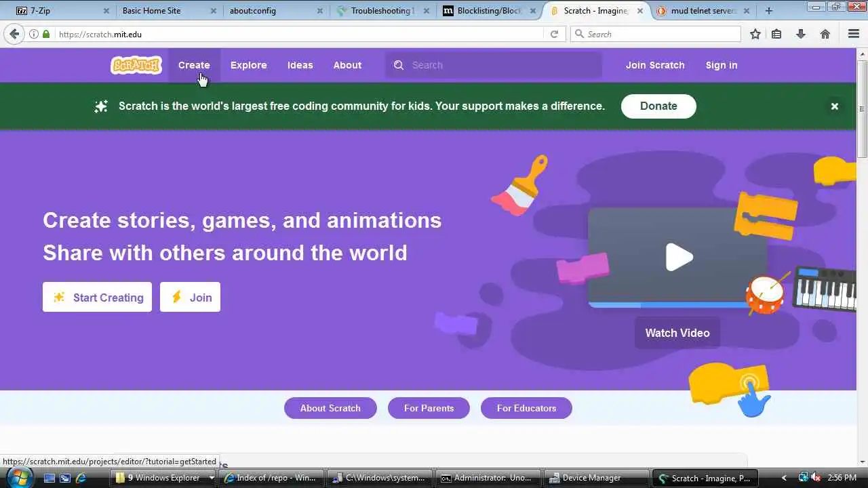Switch to the Device Manager taskbar window
The height and width of the screenshot is (488, 868).
tap(595, 478)
